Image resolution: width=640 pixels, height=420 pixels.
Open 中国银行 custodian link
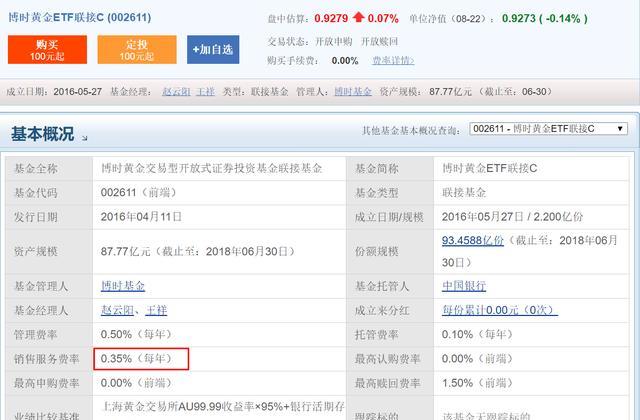464,286
